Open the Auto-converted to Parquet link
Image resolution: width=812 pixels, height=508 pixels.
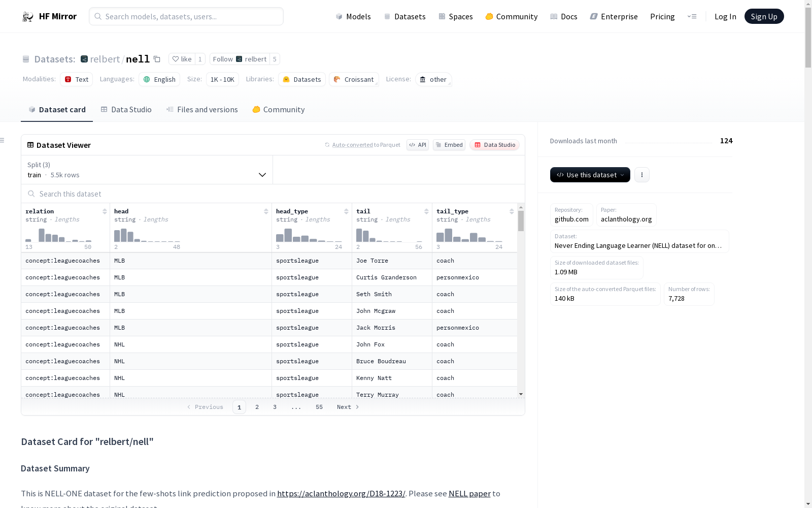pos(353,145)
